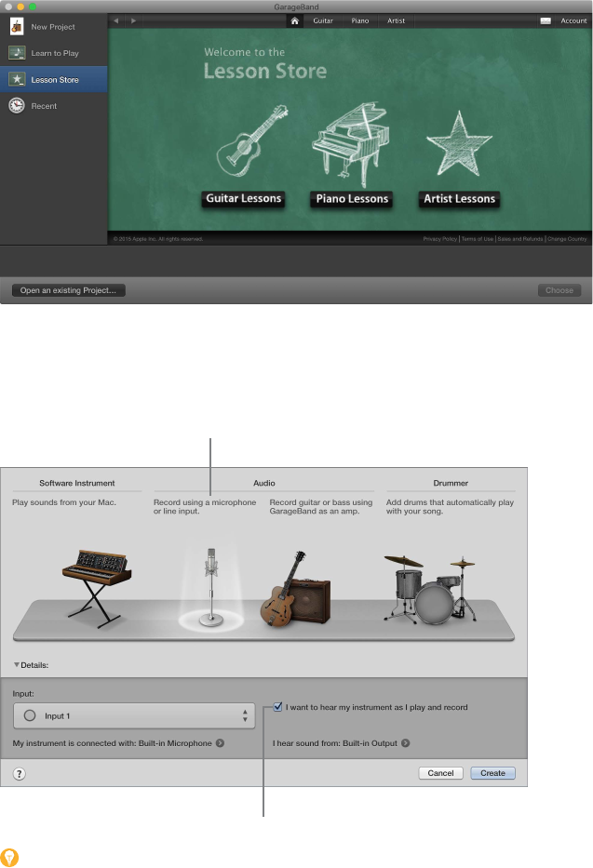Click the forward arrow in Lesson Store
Image resolution: width=593 pixels, height=868 pixels.
[x=133, y=20]
